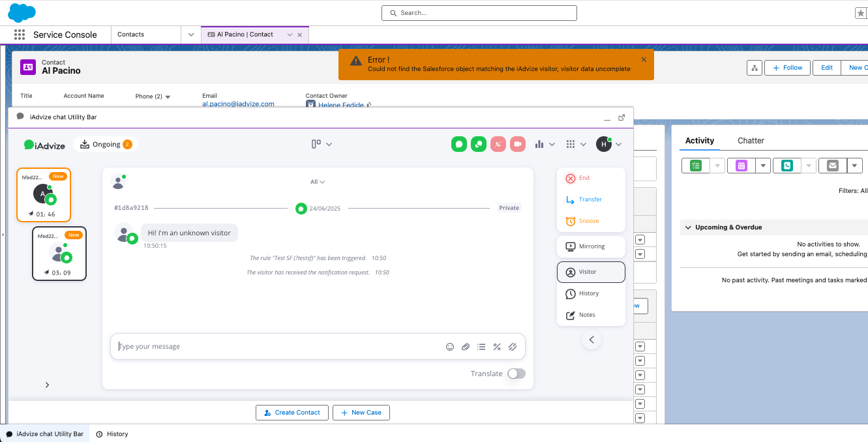Click the Edit button
Viewport: 868px width, 442px height.
click(x=827, y=68)
